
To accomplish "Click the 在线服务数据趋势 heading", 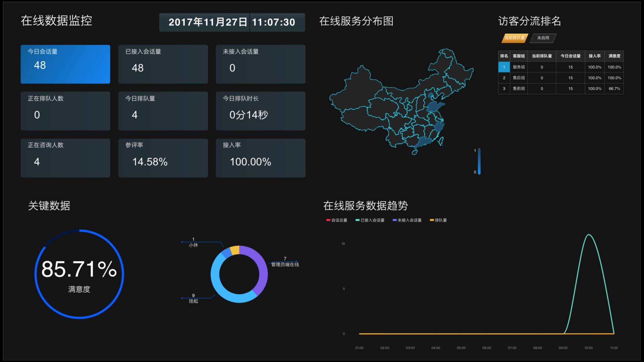I will coord(366,205).
